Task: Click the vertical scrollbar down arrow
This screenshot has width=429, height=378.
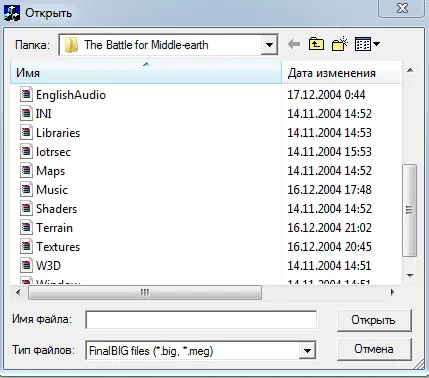Action: click(410, 276)
